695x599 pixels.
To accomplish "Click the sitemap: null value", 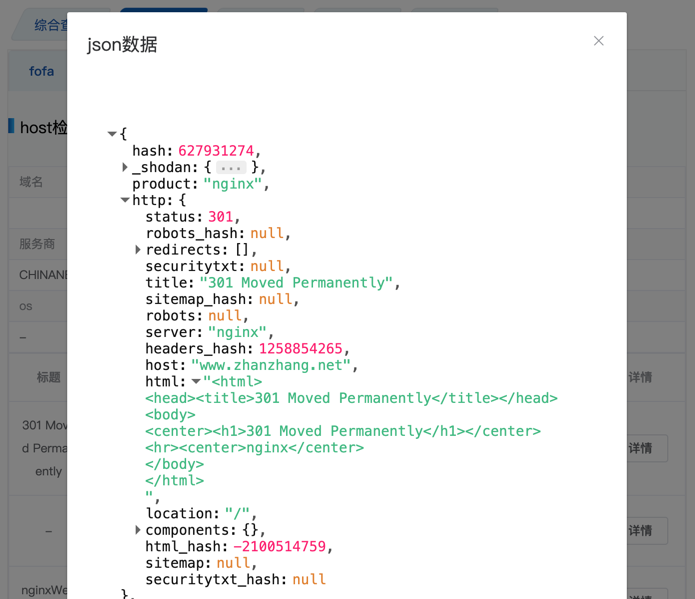I will [233, 563].
